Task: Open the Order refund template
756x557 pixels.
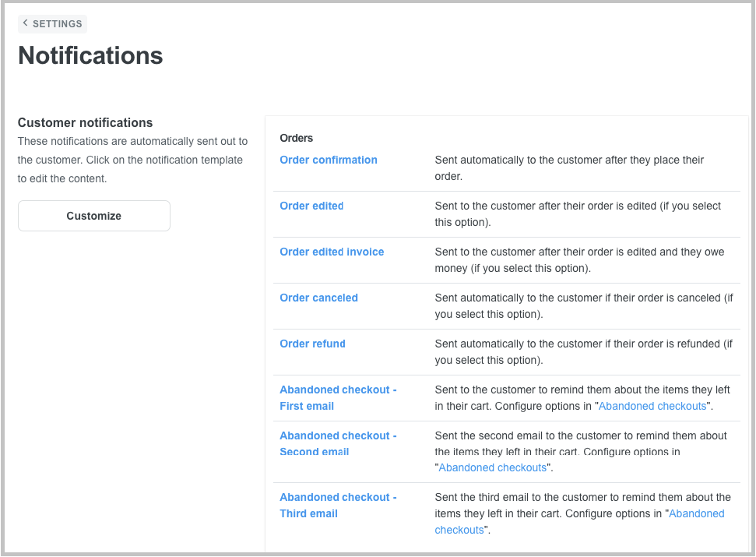Action: point(312,344)
